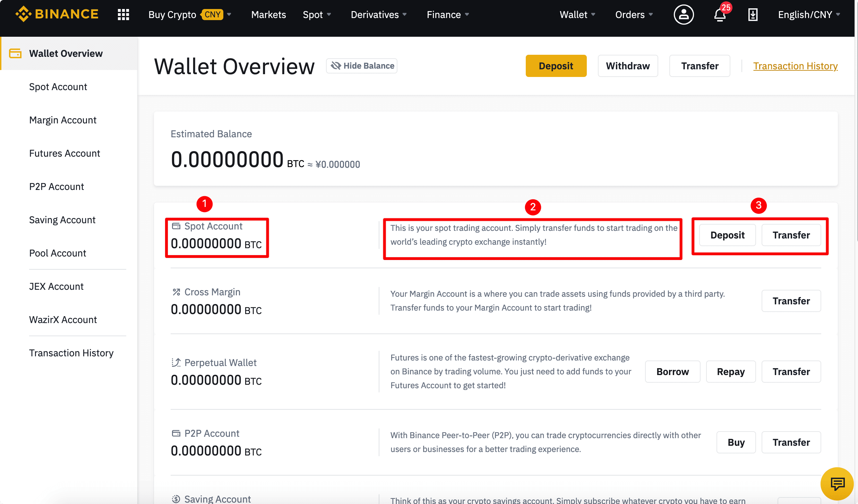This screenshot has width=858, height=504.
Task: Click the top Transfer button
Action: (x=700, y=66)
